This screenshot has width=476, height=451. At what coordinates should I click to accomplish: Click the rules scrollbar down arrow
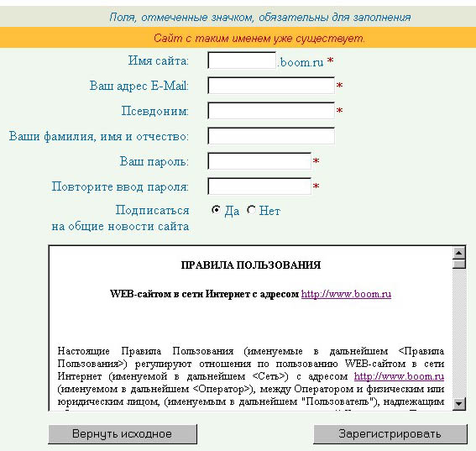(x=458, y=404)
